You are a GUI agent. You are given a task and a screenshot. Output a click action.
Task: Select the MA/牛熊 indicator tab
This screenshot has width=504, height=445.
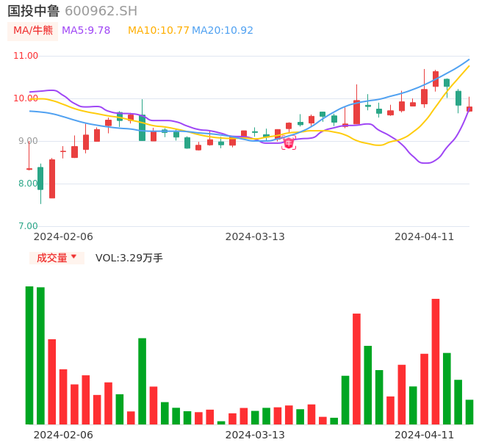click(x=32, y=31)
